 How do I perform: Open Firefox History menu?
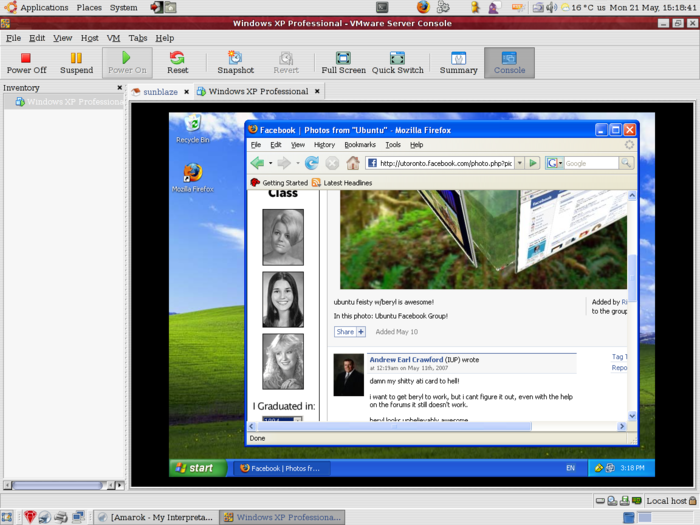(324, 145)
